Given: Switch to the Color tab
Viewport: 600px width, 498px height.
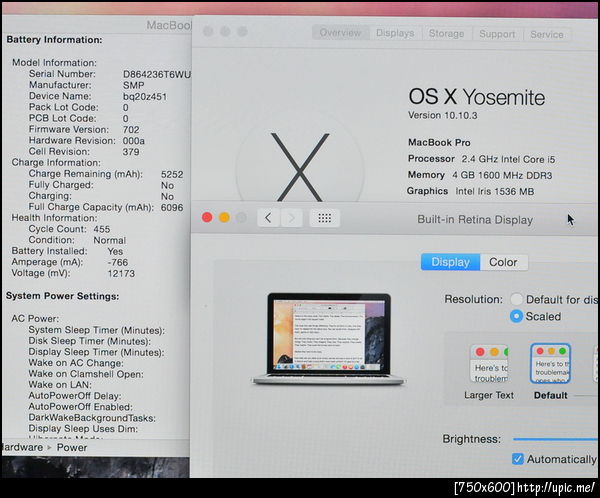Looking at the screenshot, I should coord(503,262).
